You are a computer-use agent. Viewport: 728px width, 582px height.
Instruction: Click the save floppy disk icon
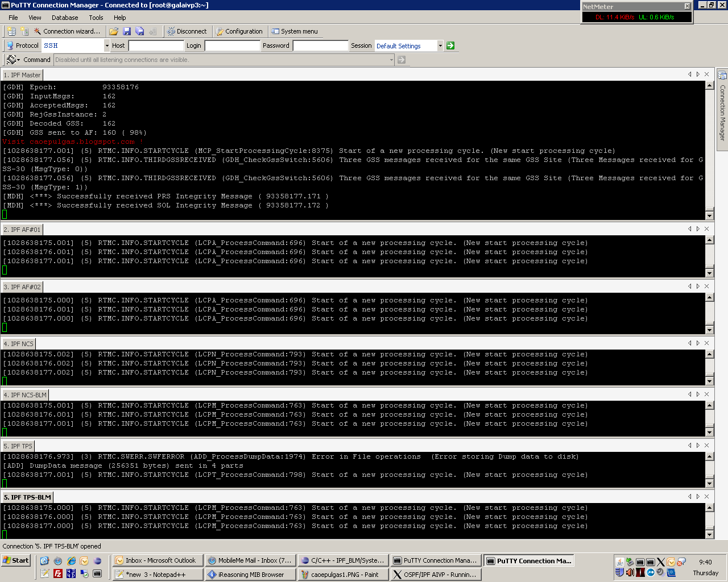[x=127, y=31]
